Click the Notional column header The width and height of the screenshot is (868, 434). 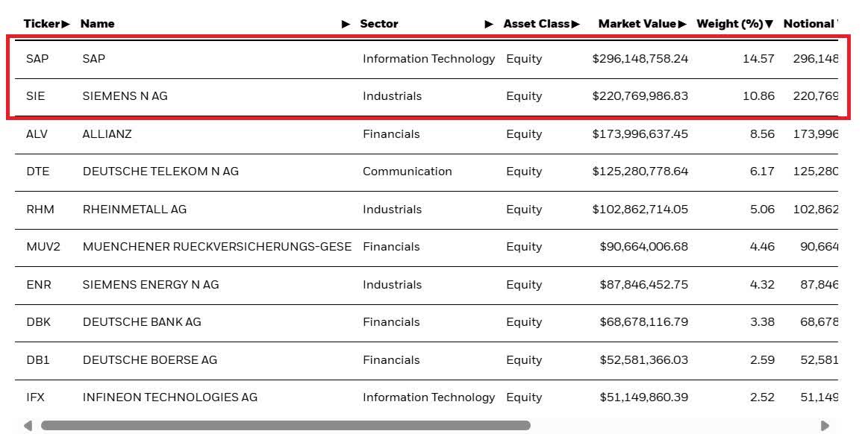809,24
